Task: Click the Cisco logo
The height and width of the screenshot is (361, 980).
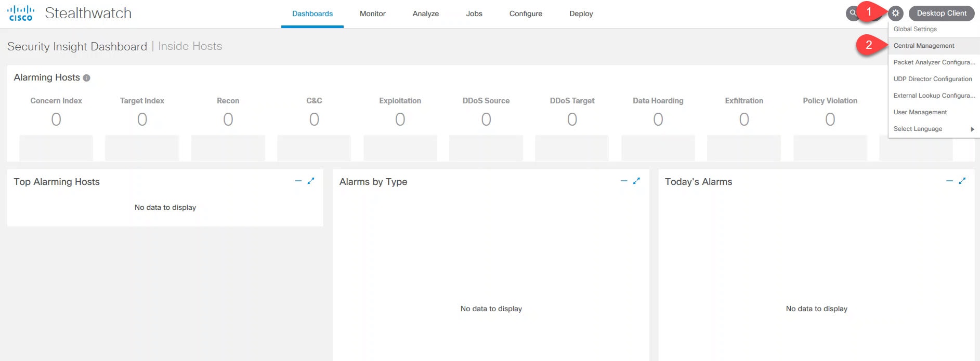Action: 21,13
